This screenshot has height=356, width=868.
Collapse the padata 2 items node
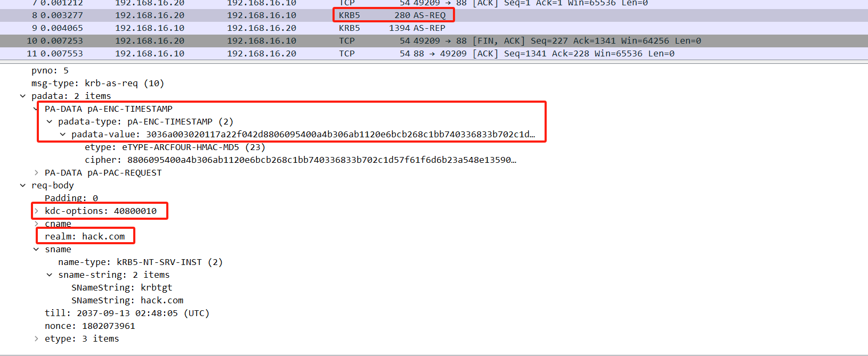23,96
